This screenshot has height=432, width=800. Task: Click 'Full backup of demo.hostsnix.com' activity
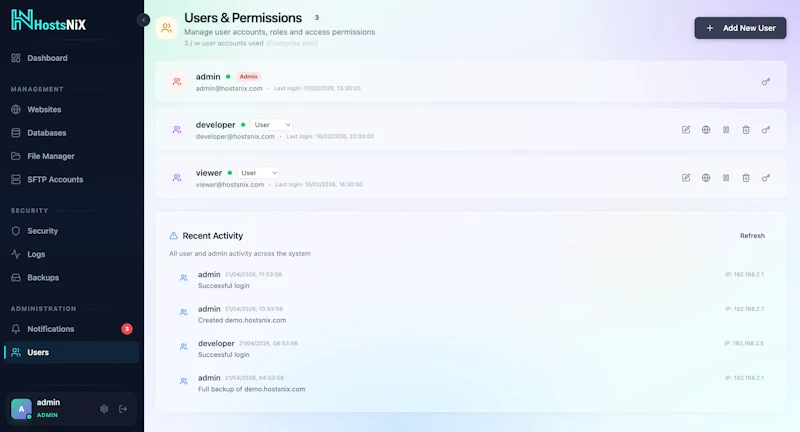pos(252,389)
